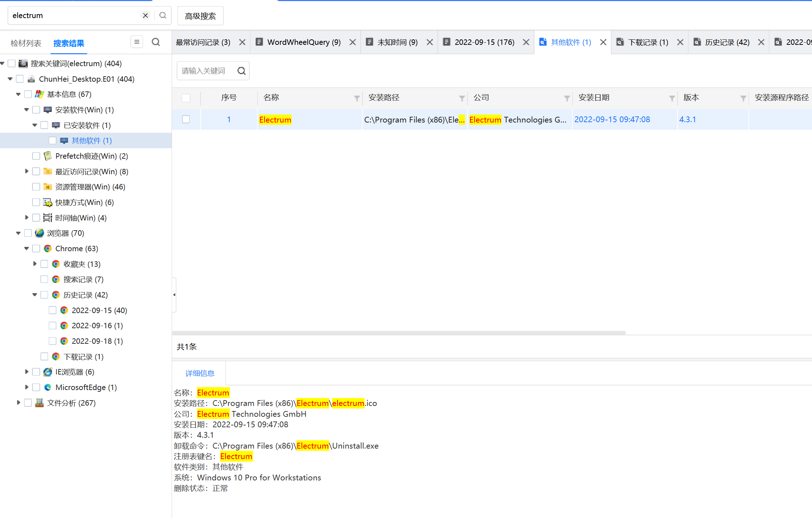Close the 历史记录 (42) tab
Image resolution: width=812 pixels, height=518 pixels.
click(x=761, y=42)
